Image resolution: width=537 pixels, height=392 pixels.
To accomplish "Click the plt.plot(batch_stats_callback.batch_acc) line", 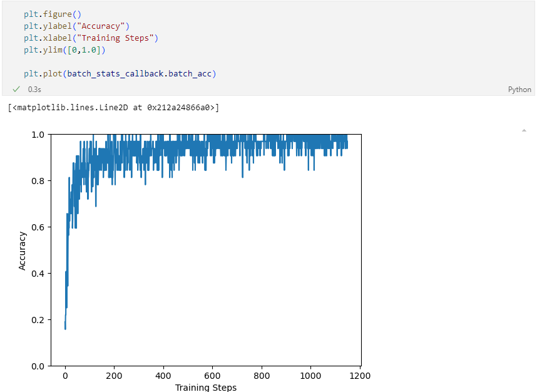I will coord(120,74).
